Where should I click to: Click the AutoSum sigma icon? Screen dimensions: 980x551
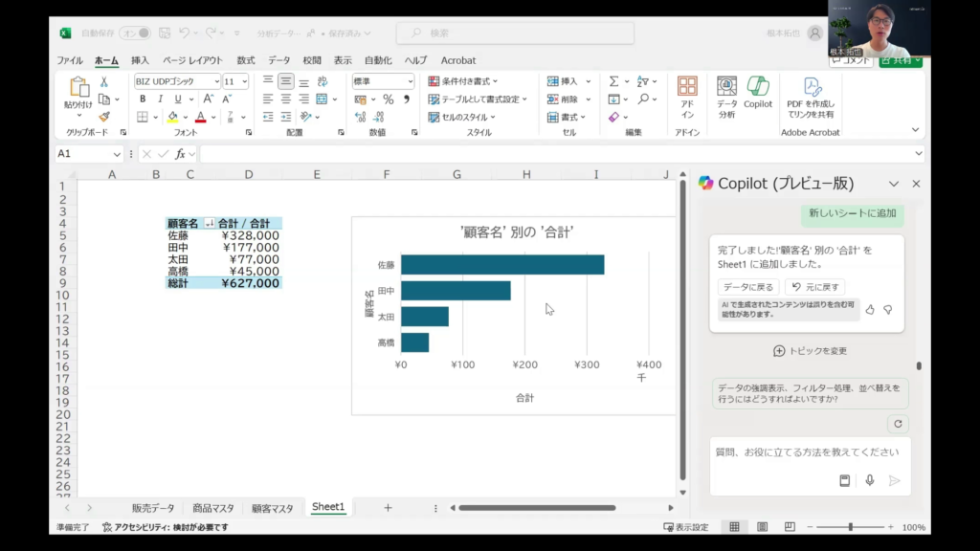613,81
